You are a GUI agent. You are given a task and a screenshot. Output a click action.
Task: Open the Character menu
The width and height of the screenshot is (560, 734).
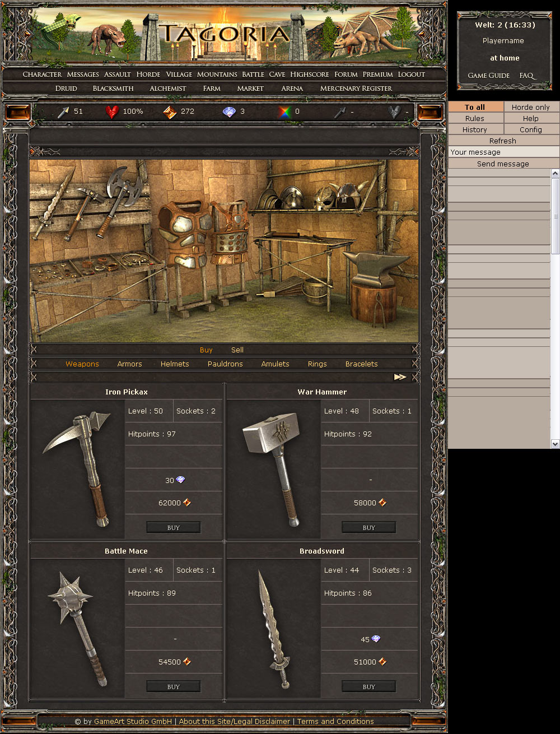click(42, 74)
